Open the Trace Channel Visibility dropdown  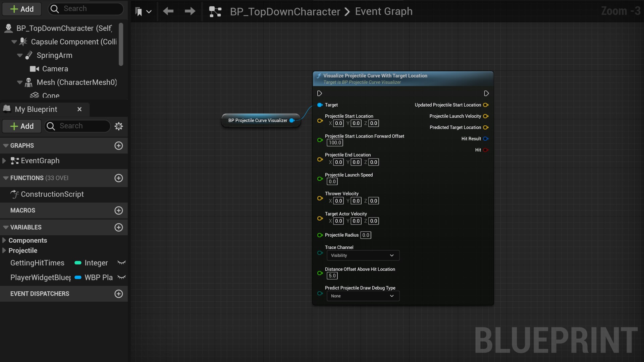363,255
